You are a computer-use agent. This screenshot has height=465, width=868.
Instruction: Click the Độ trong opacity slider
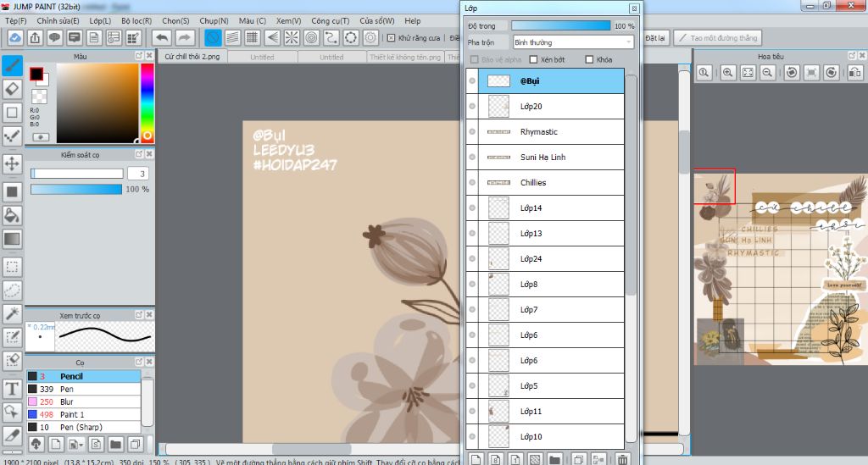pyautogui.click(x=561, y=25)
